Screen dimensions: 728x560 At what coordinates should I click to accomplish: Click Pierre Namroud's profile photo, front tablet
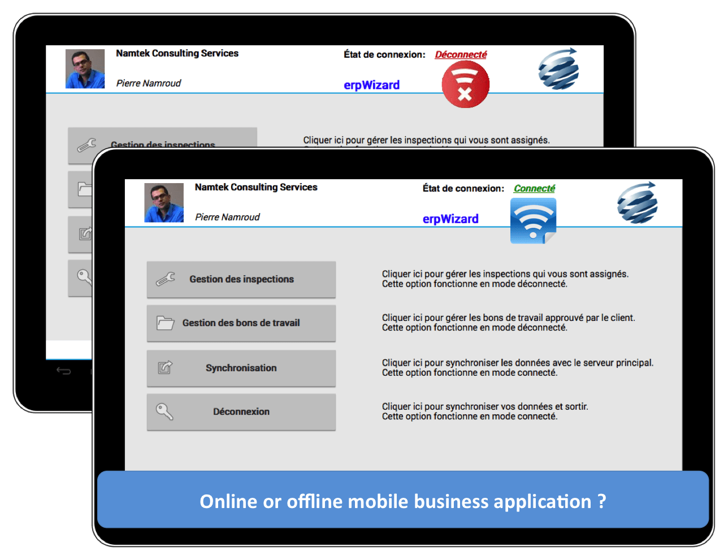(x=164, y=202)
